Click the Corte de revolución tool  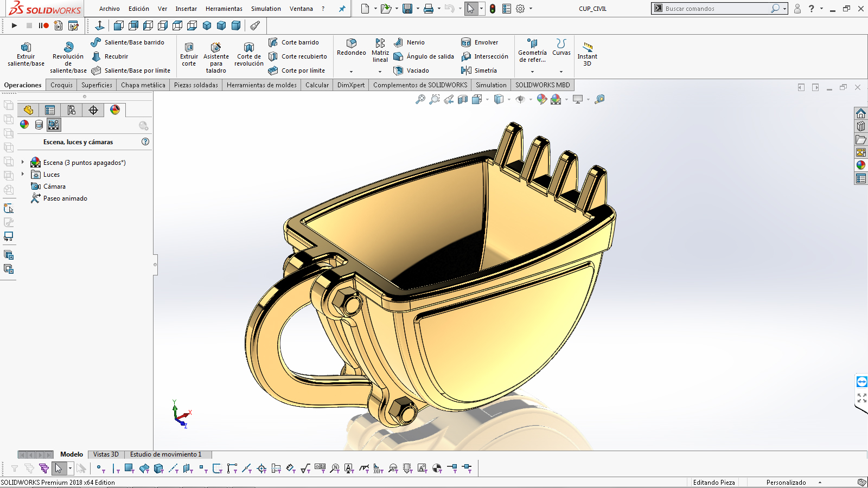point(248,54)
